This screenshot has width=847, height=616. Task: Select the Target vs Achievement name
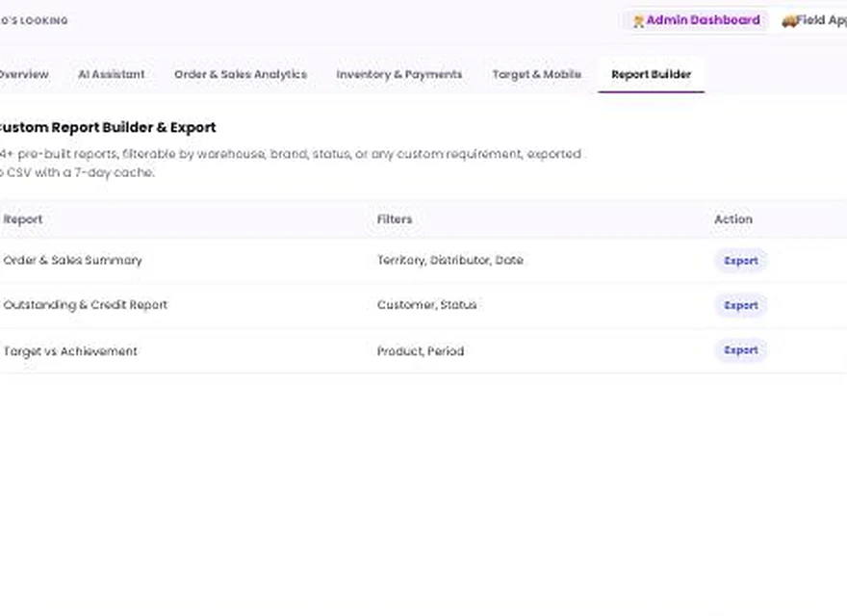(70, 351)
